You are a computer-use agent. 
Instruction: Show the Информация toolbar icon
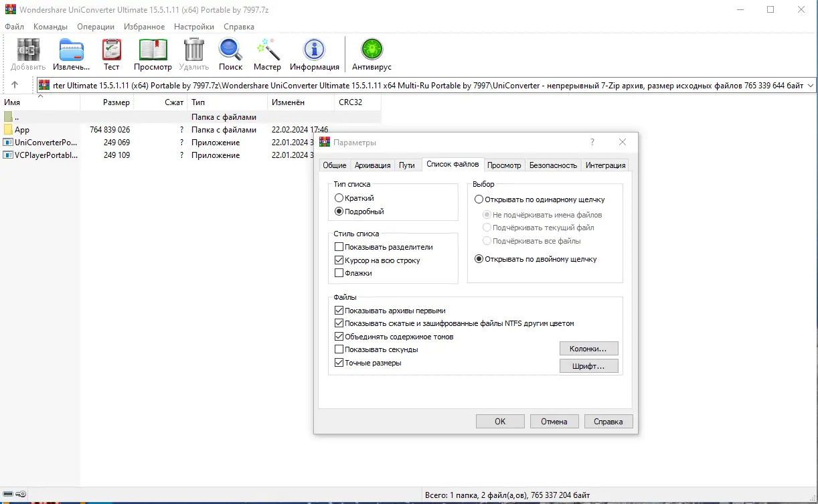(x=314, y=50)
